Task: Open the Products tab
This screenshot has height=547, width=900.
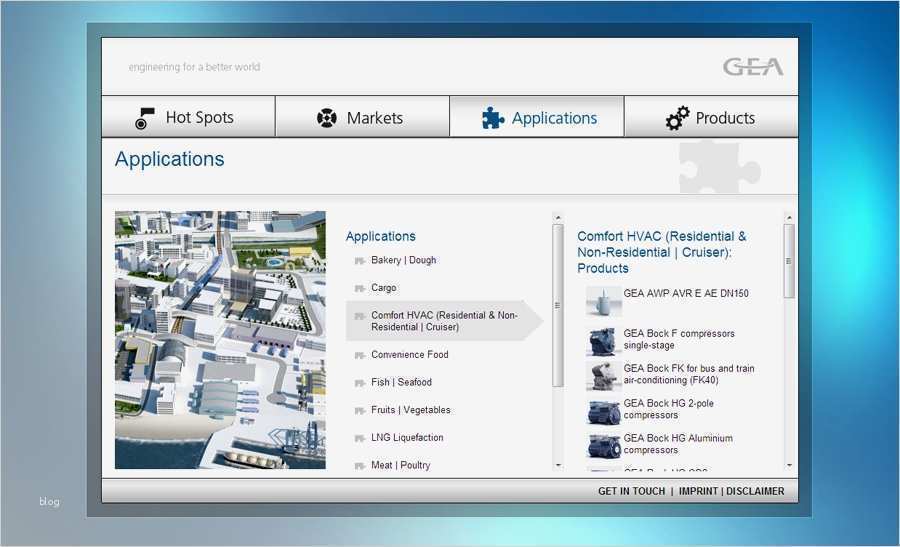Action: tap(711, 117)
